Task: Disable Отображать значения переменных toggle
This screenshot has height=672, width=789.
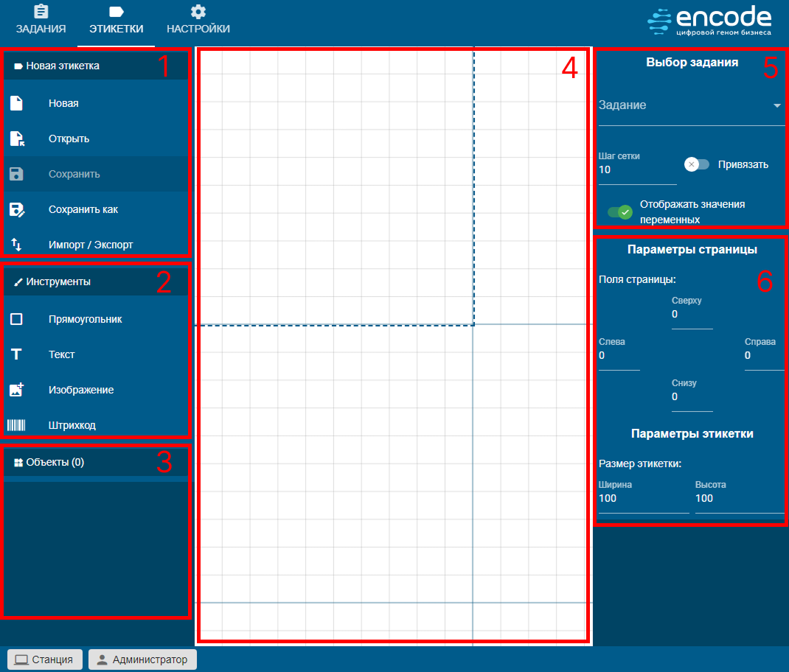Action: click(x=619, y=212)
